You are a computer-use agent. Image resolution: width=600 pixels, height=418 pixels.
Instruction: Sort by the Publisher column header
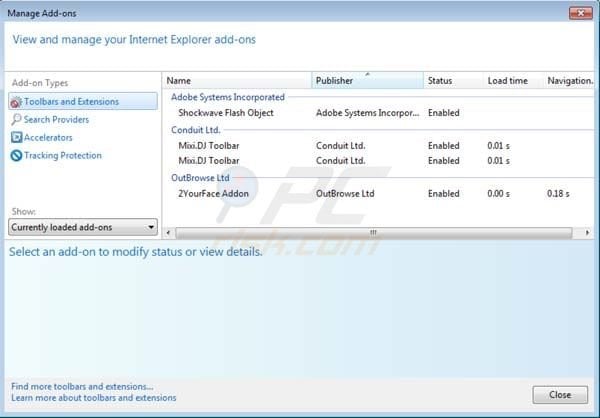point(367,81)
